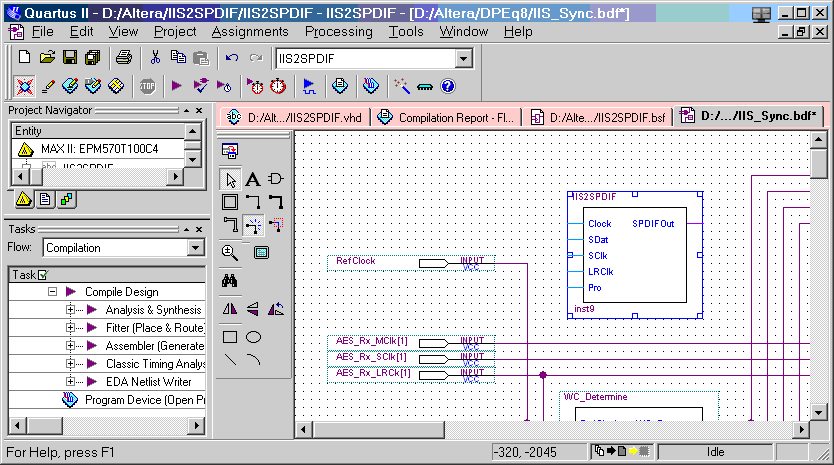Open Find with the binoculars icon
This screenshot has height=465, width=834.
(x=230, y=280)
